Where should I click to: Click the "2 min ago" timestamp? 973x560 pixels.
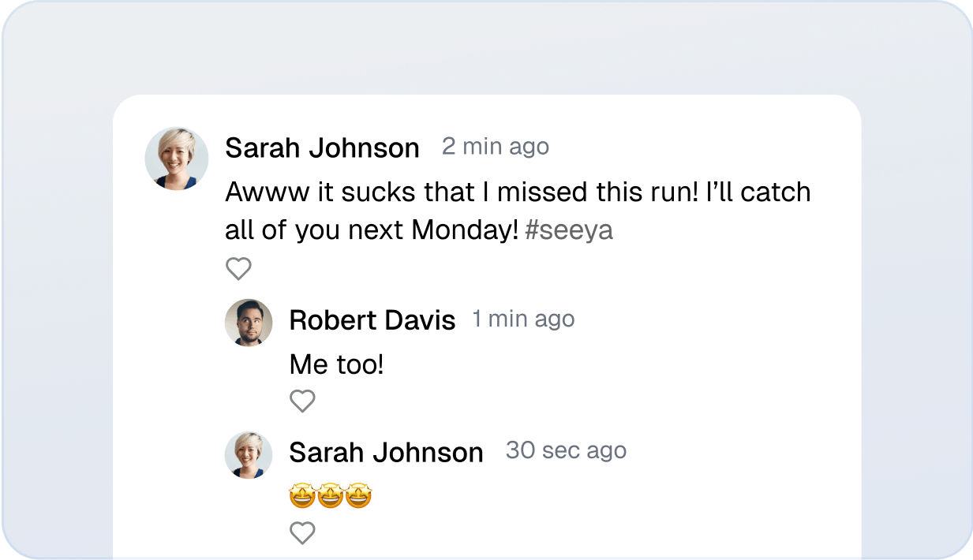pos(496,147)
